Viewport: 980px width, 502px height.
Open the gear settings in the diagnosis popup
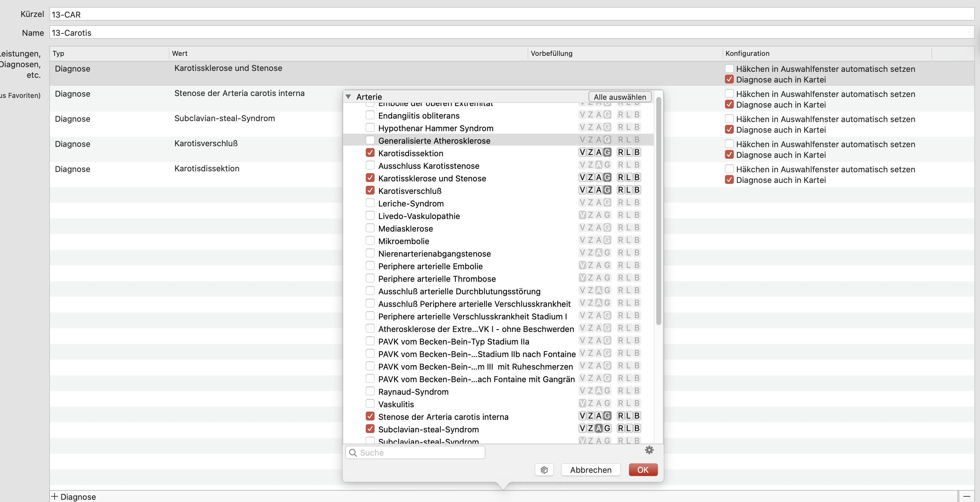tap(649, 450)
